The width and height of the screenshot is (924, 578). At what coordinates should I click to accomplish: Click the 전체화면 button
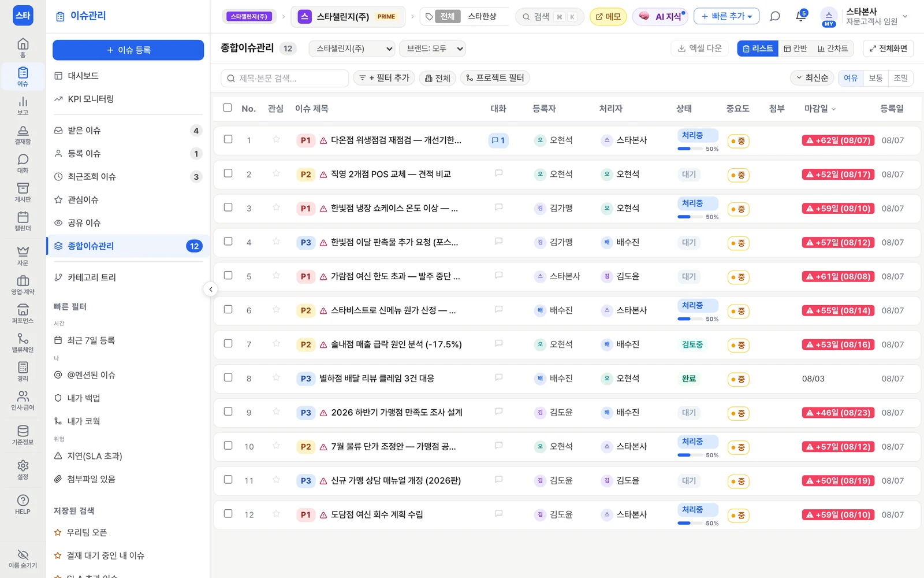point(888,49)
